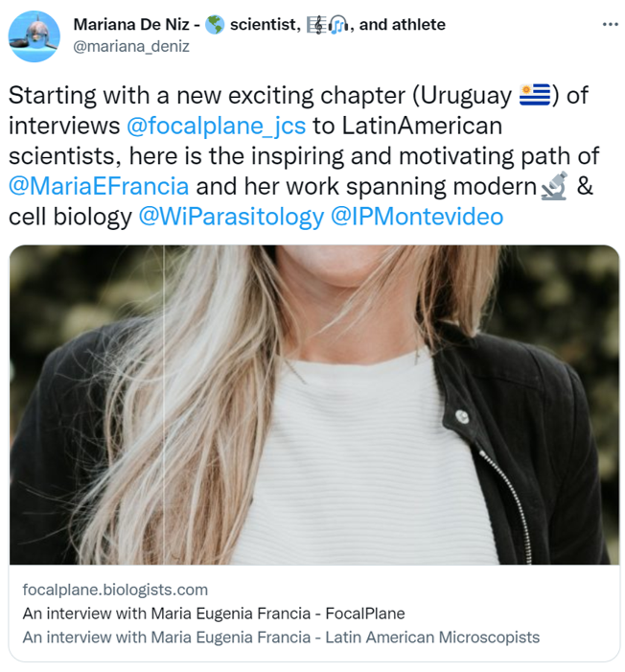Click the musical score emoji in the name
The width and height of the screenshot is (625, 672).
tap(316, 25)
